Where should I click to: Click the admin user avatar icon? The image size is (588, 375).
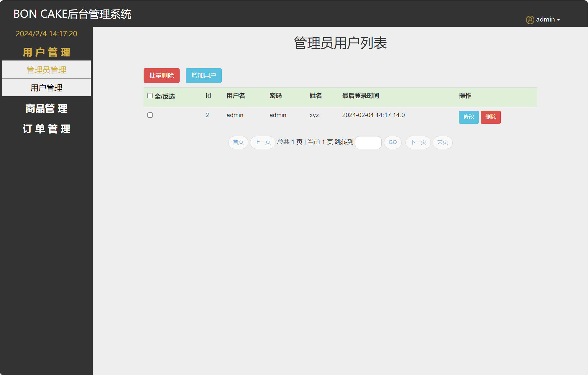point(530,19)
